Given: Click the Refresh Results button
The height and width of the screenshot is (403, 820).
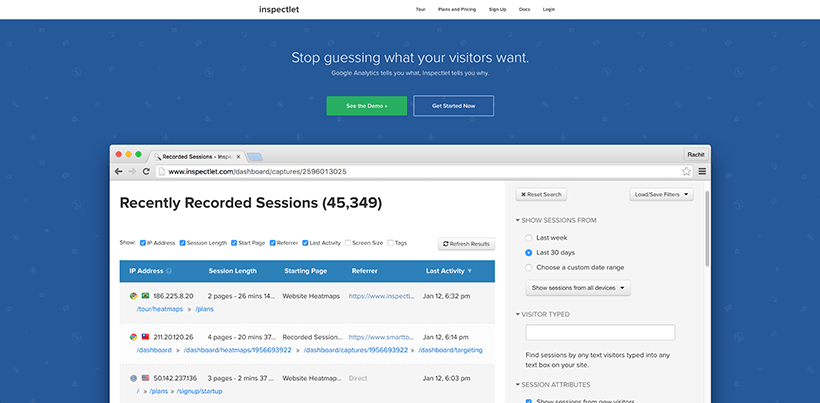Looking at the screenshot, I should tap(466, 244).
